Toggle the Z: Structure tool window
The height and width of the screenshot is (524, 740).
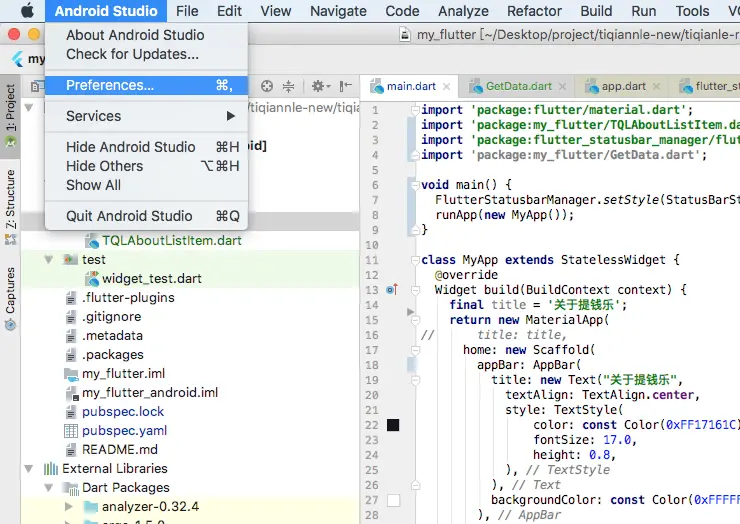click(x=10, y=207)
